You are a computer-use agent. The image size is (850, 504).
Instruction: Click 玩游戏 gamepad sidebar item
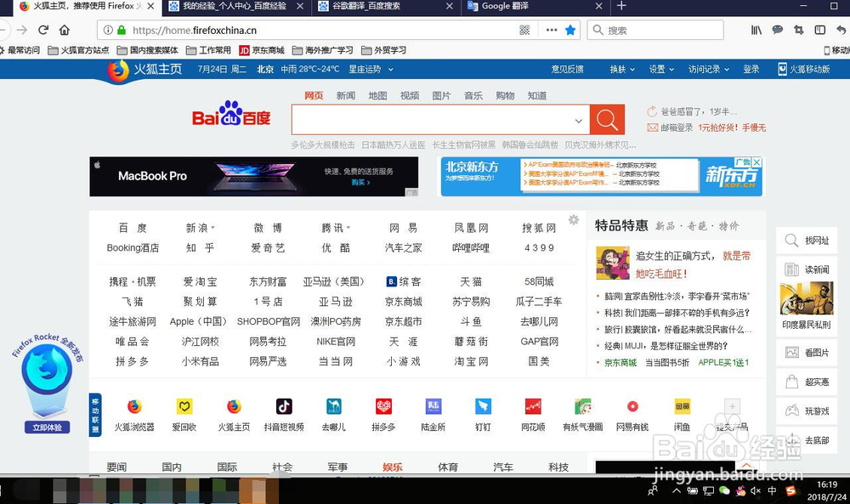(x=807, y=411)
